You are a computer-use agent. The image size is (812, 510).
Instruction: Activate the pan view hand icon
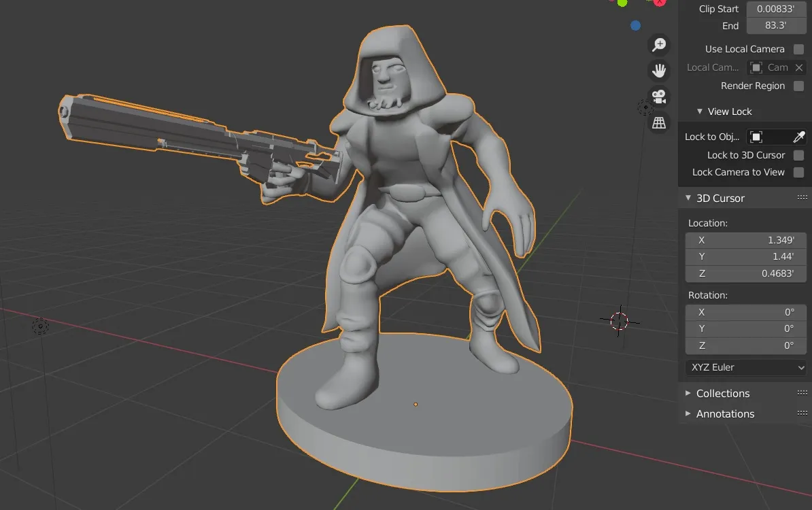coord(659,71)
